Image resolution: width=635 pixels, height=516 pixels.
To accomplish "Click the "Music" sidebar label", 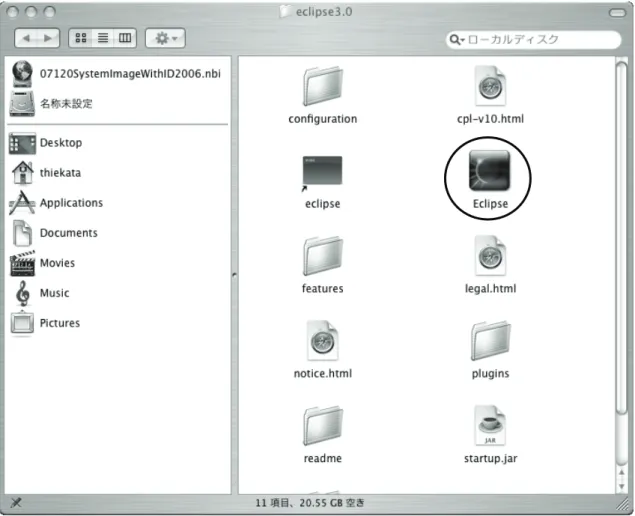I will (55, 293).
